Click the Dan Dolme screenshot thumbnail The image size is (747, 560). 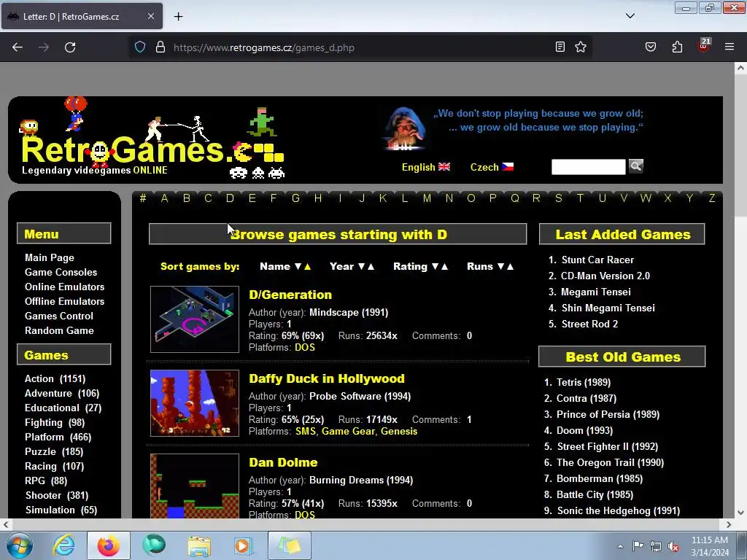click(195, 486)
